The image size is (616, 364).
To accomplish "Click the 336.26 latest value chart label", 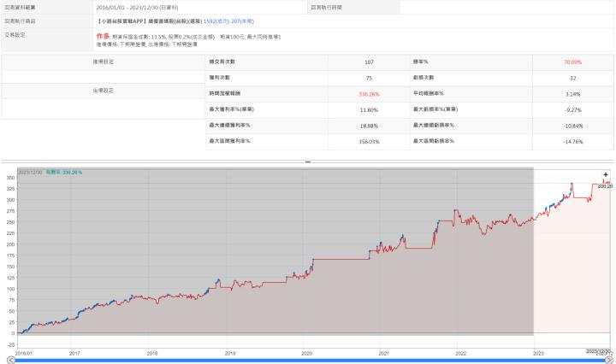I will tap(604, 185).
